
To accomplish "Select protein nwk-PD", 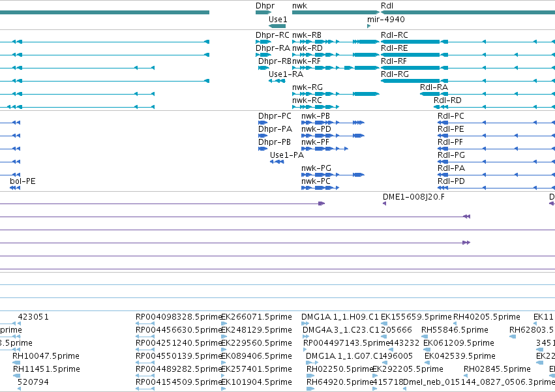I will coord(316,129).
